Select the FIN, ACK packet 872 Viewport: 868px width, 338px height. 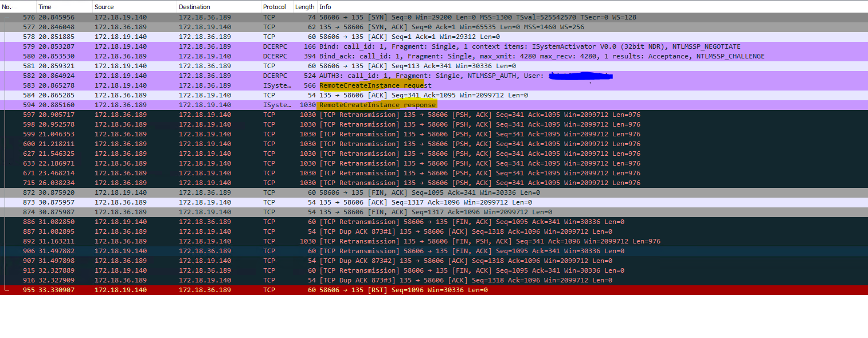(344, 192)
